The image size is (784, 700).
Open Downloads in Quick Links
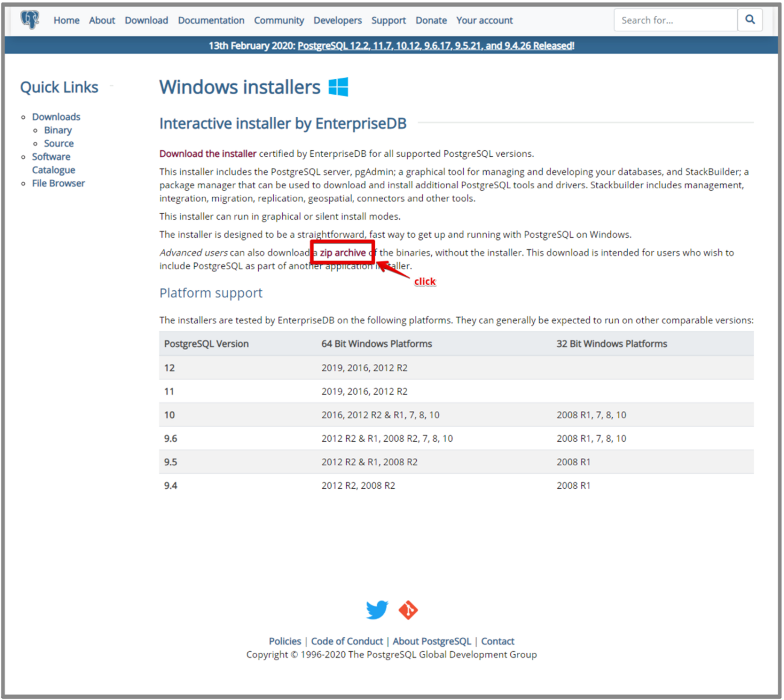pos(56,116)
